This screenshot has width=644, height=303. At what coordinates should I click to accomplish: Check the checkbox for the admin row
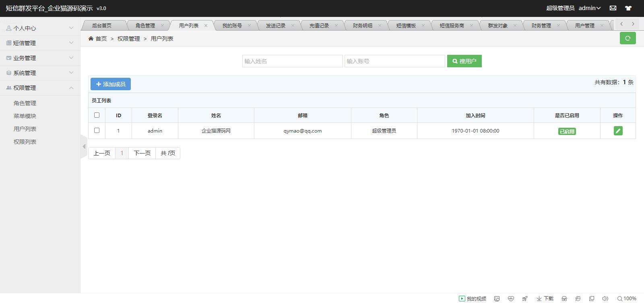[x=97, y=131]
